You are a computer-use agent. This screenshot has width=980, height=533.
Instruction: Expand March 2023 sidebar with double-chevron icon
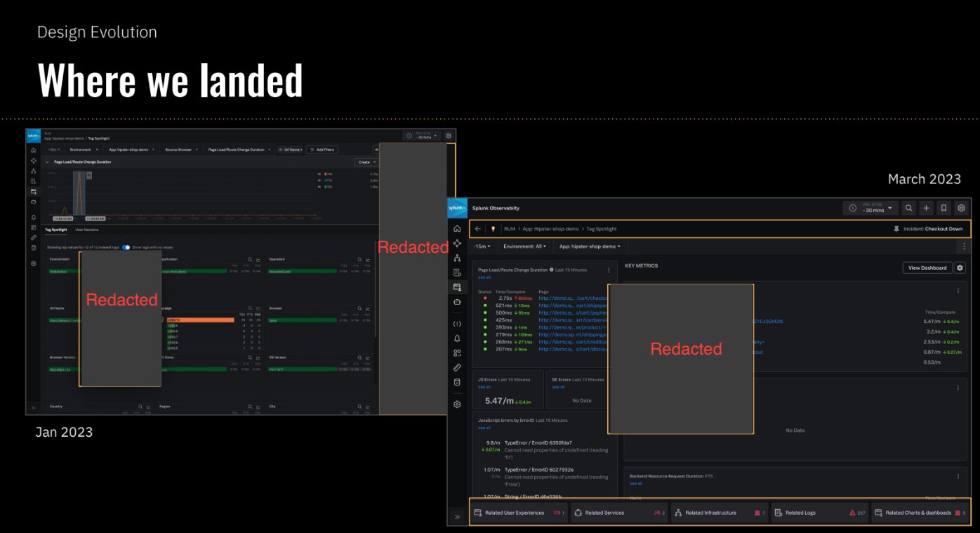[x=457, y=517]
